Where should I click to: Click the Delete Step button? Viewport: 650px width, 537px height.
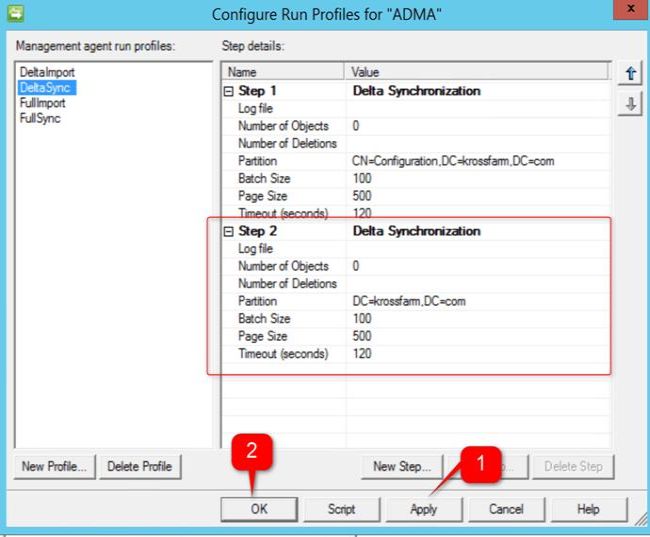[573, 467]
